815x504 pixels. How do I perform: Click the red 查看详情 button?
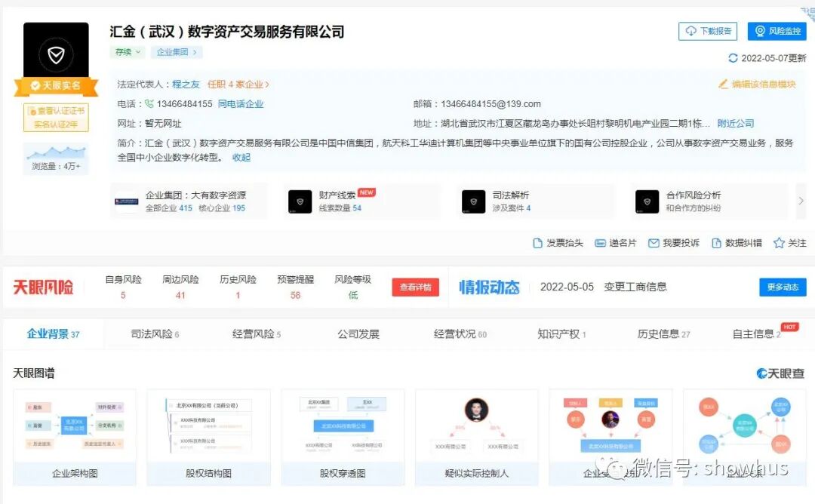[415, 287]
